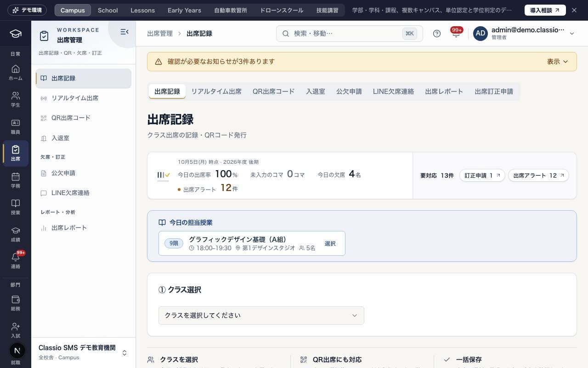Collapse the workspace sidebar panel
Image resolution: width=588 pixels, height=368 pixels.
(x=124, y=32)
